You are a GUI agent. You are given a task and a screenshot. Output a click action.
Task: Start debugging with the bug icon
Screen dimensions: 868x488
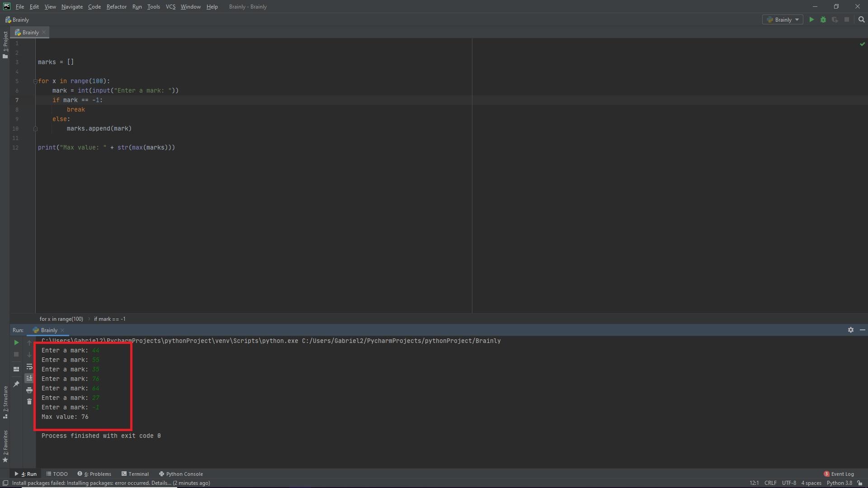(823, 20)
